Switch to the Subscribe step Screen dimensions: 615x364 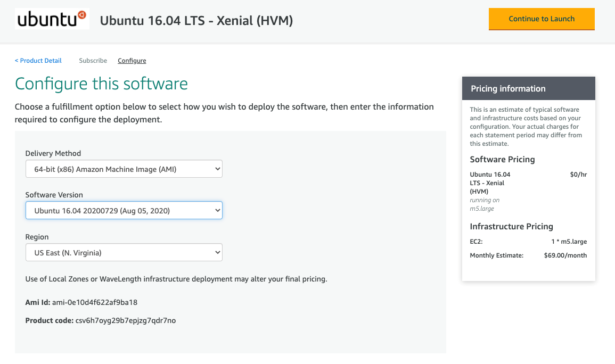[93, 60]
